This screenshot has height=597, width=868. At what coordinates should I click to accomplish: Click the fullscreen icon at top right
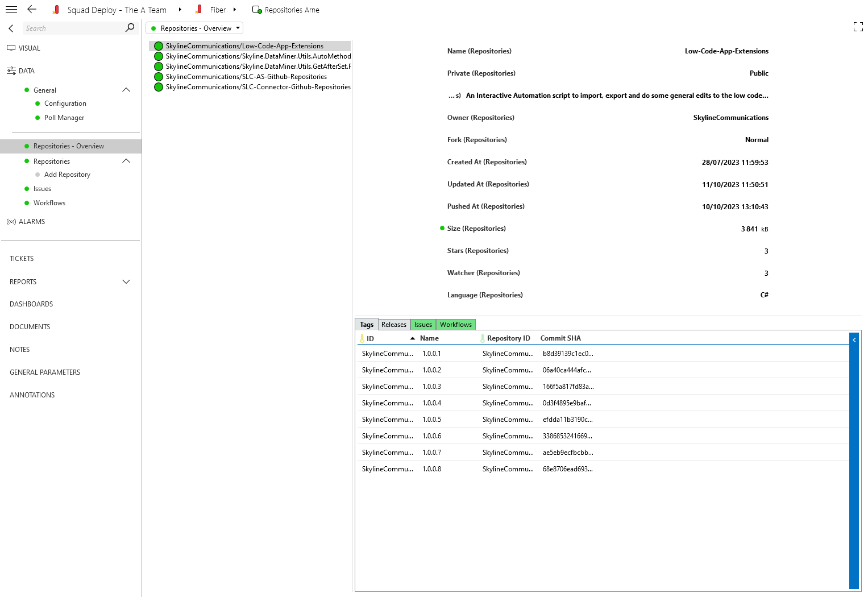[858, 27]
